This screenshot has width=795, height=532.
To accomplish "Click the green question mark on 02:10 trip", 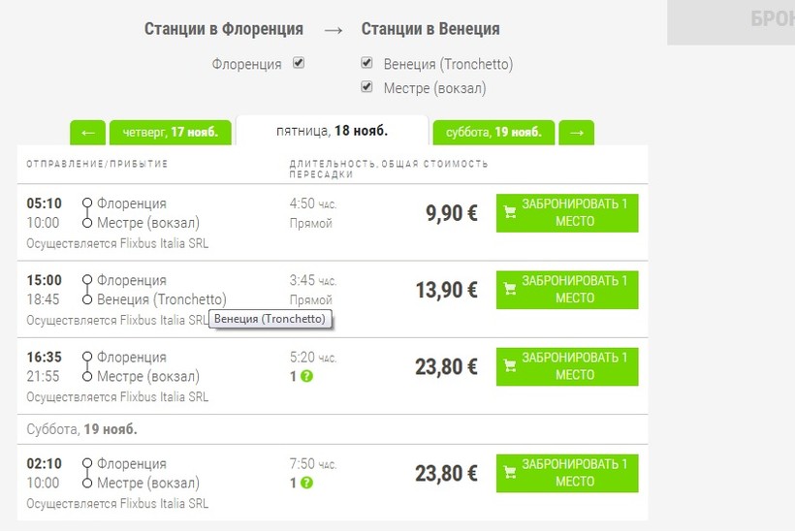I will click(306, 483).
